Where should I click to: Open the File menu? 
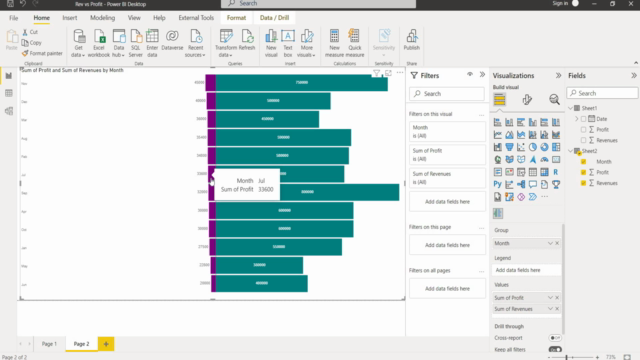pyautogui.click(x=13, y=18)
